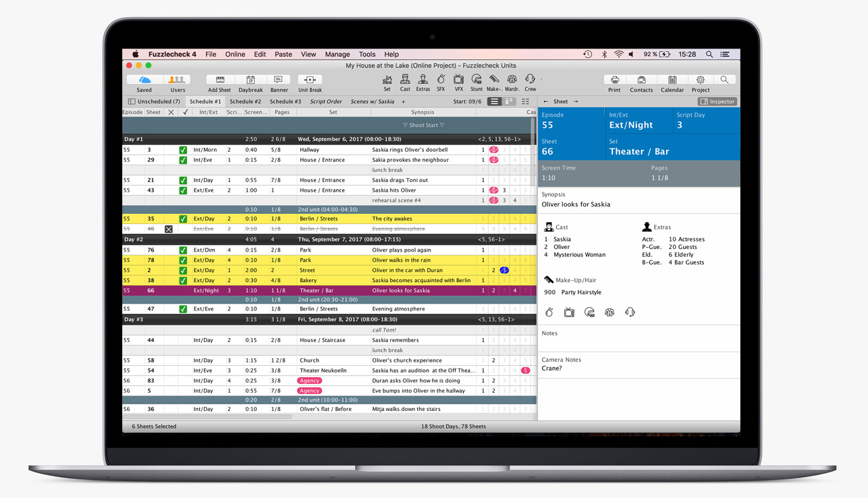
Task: Go to next sheet arrow
Action: click(x=576, y=102)
